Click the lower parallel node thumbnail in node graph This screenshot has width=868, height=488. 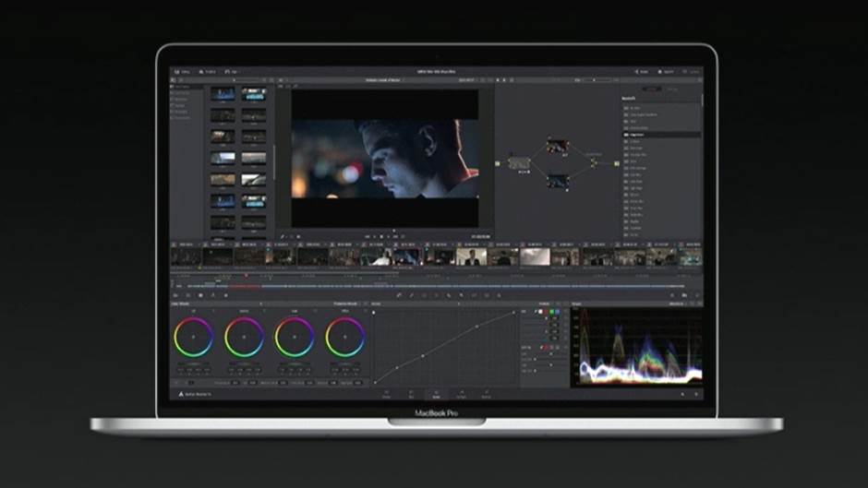coord(556,181)
